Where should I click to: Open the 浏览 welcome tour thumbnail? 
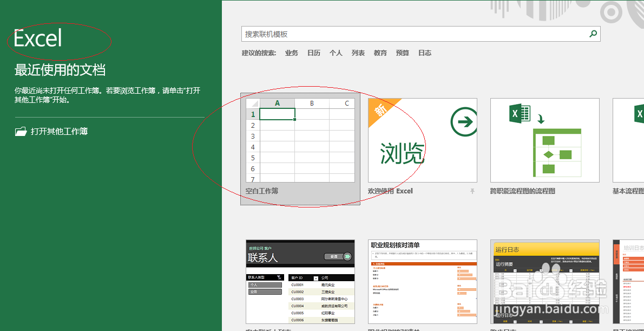click(x=423, y=140)
